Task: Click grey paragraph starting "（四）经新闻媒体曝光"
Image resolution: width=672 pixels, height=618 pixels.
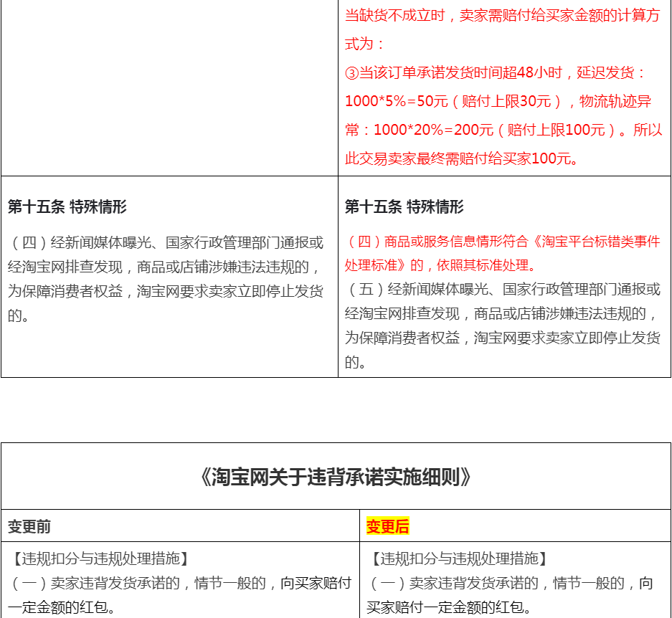Action: [166, 279]
